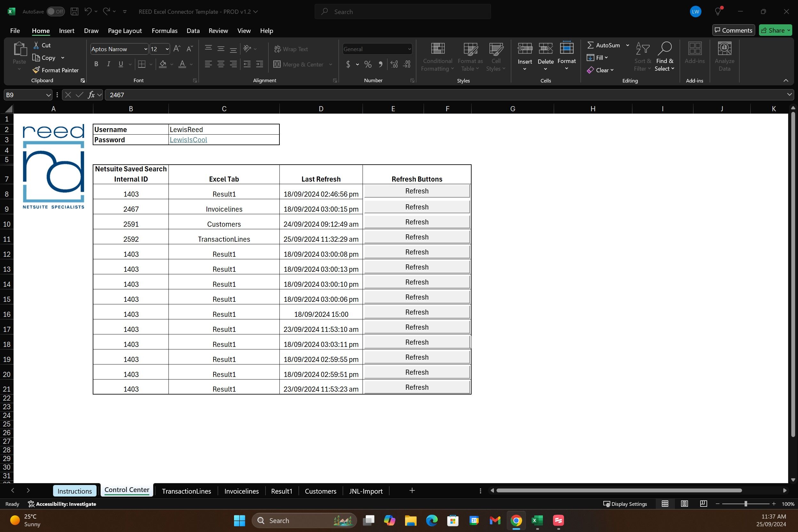798x532 pixels.
Task: Click the Format Painter icon
Action: click(36, 70)
